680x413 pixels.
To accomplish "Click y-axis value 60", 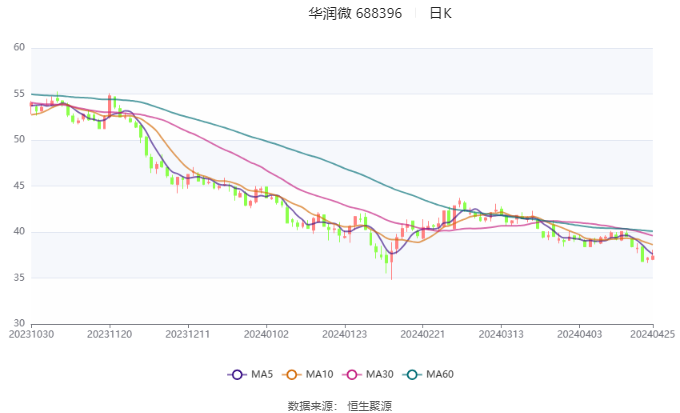I will (19, 47).
